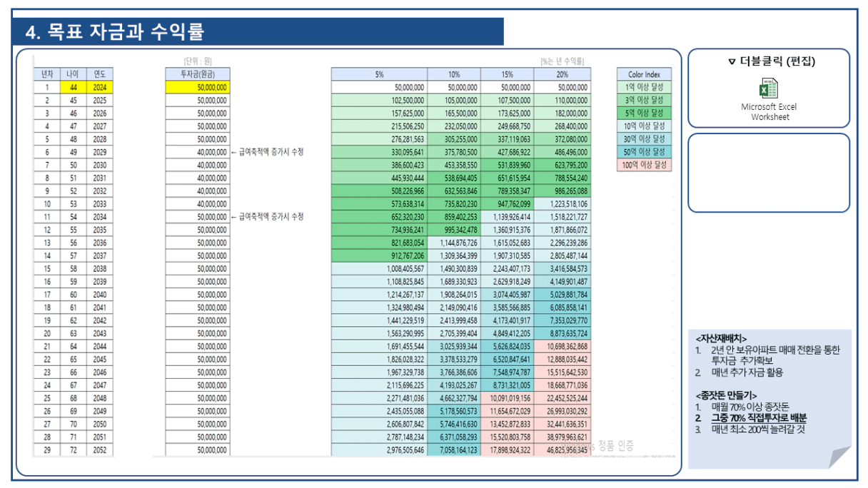This screenshot has width=868, height=488.
Task: Click the yellow age cell showing 44
Action: [73, 87]
